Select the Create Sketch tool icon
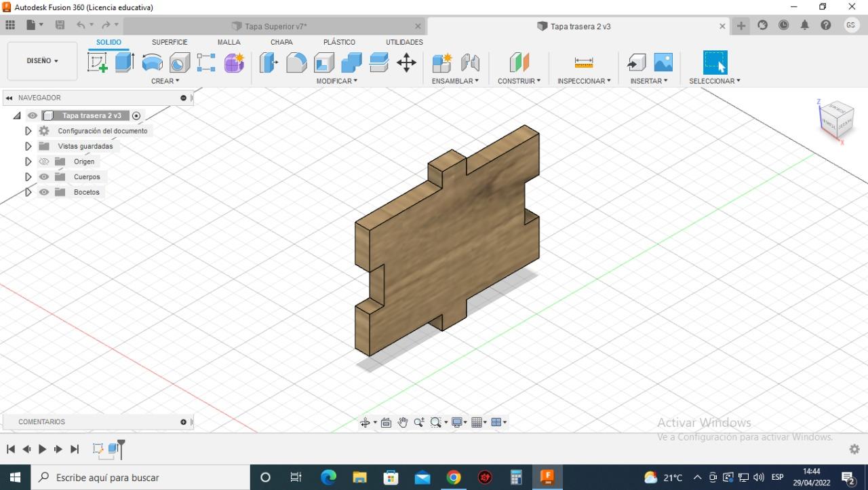Screen dimensions: 868x490 click(98, 62)
